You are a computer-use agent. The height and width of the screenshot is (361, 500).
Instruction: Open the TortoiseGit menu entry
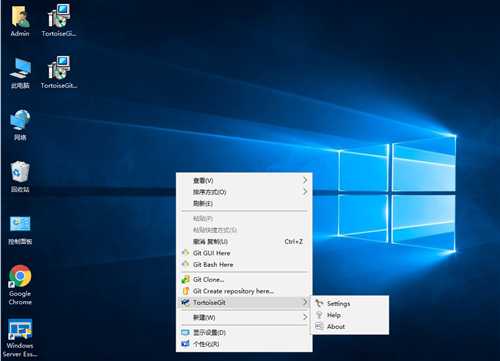[244, 302]
